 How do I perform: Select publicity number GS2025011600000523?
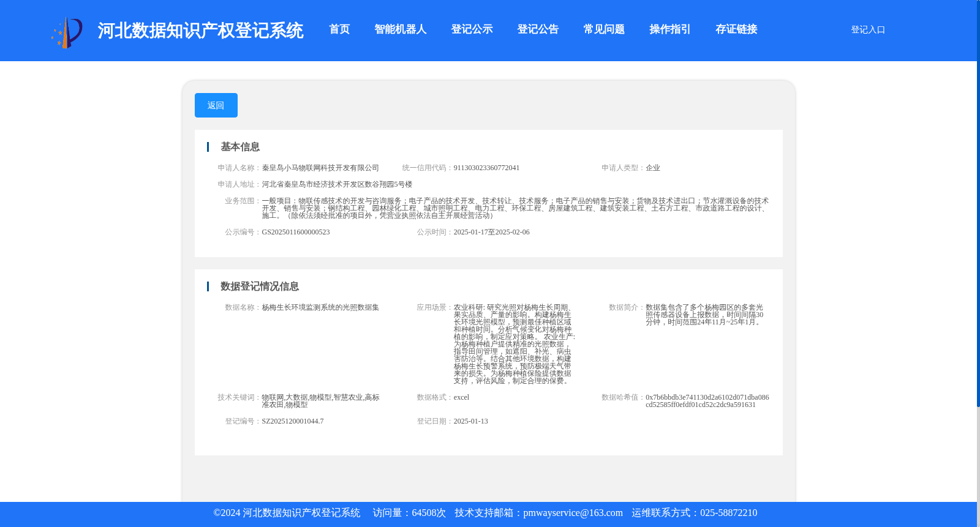click(x=296, y=232)
